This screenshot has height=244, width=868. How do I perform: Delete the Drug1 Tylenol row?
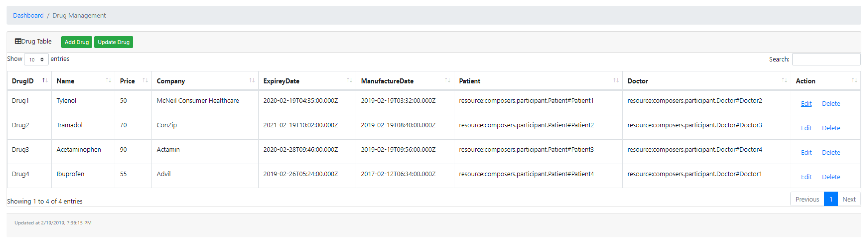click(831, 104)
